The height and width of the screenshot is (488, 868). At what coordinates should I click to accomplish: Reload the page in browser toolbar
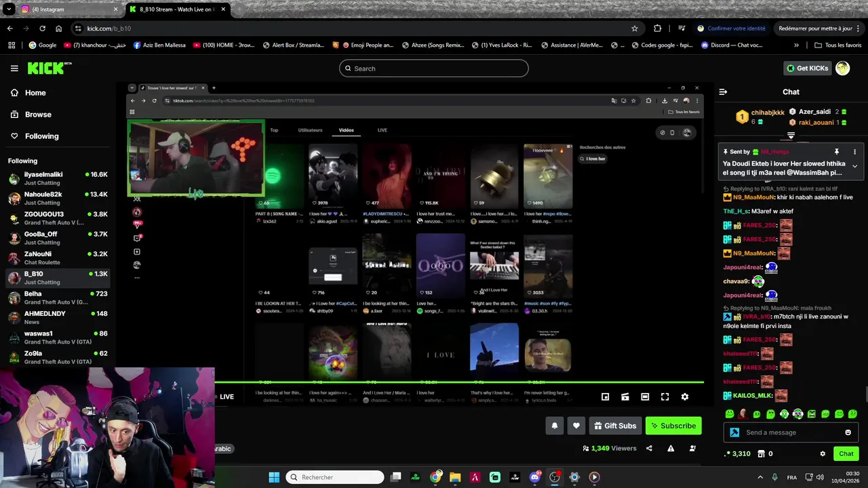coord(42,28)
